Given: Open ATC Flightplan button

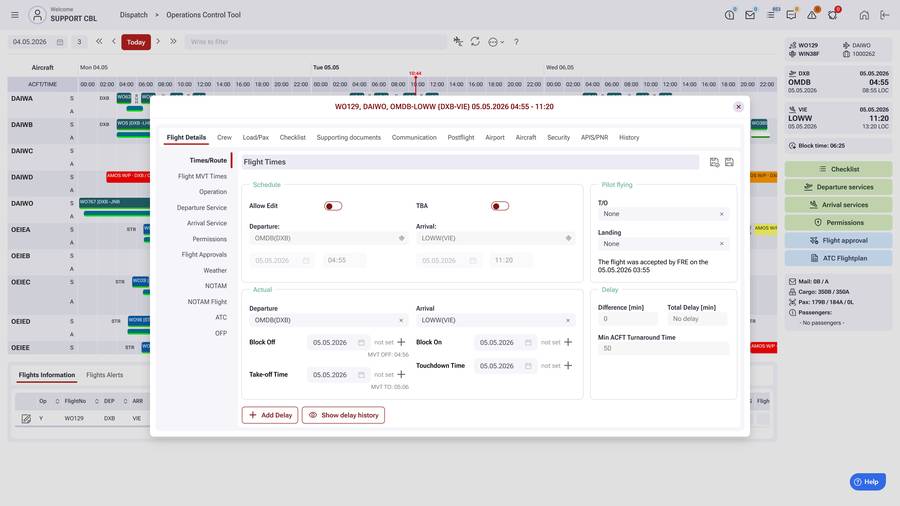Looking at the screenshot, I should (838, 258).
